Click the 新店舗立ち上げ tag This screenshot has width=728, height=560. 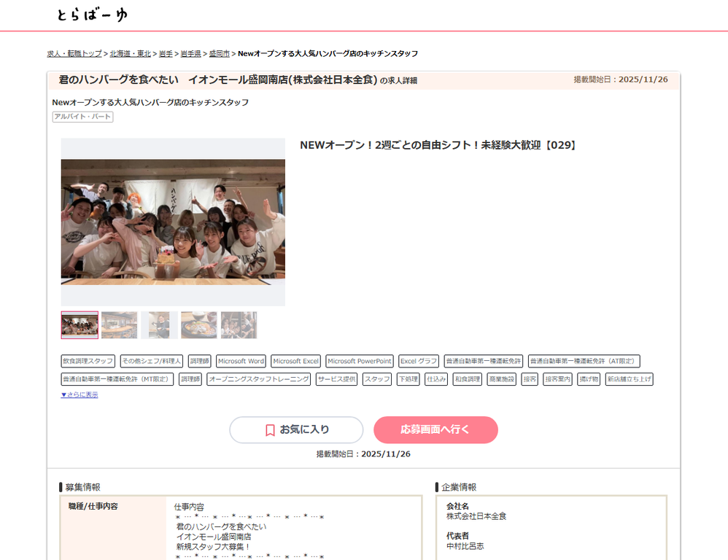tap(629, 379)
